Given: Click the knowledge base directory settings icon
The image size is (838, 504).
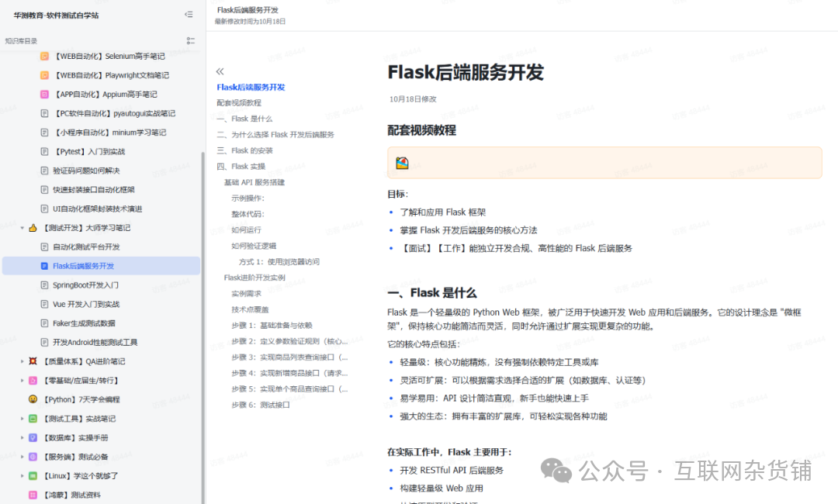Looking at the screenshot, I should coord(190,40).
